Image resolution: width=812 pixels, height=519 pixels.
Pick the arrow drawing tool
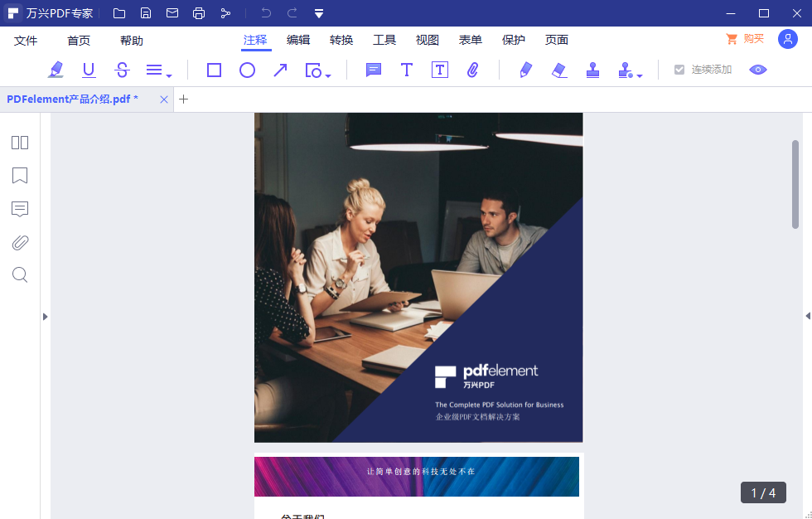pyautogui.click(x=280, y=70)
